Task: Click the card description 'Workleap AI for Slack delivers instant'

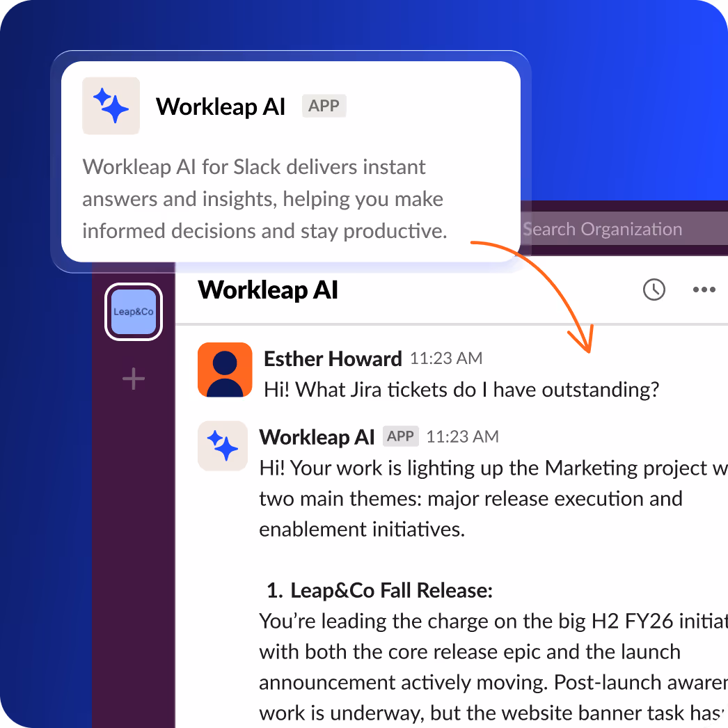Action: (254, 166)
